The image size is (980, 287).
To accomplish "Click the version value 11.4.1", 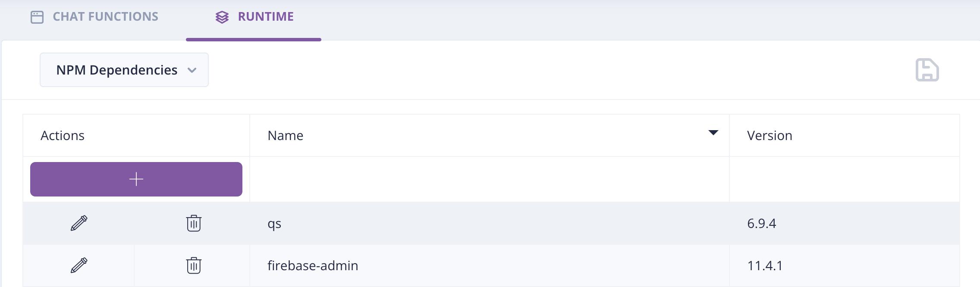I will [x=766, y=265].
